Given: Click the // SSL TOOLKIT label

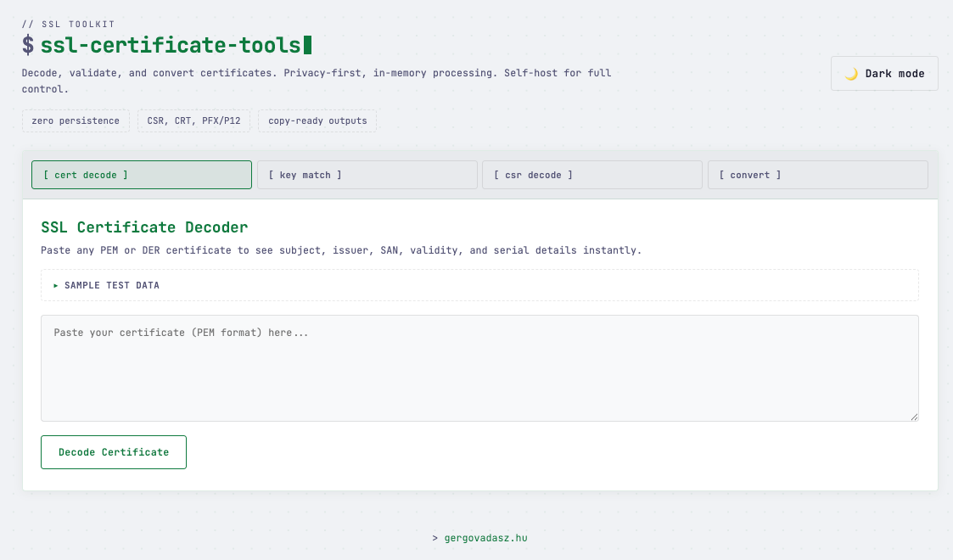Looking at the screenshot, I should [69, 25].
